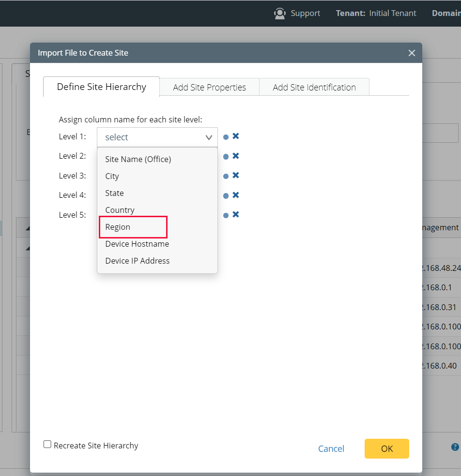Screen dimensions: 461x476
Task: Clear Level 3 with the X icon
Action: coord(235,176)
